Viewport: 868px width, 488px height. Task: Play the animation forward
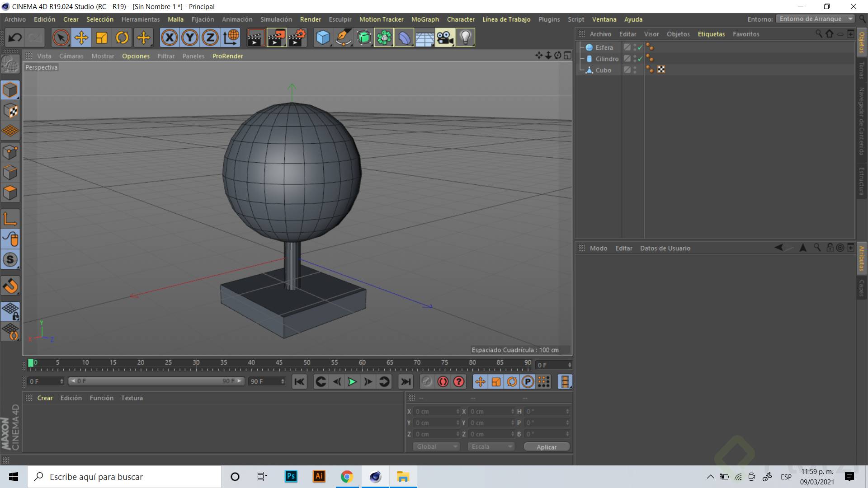[352, 382]
